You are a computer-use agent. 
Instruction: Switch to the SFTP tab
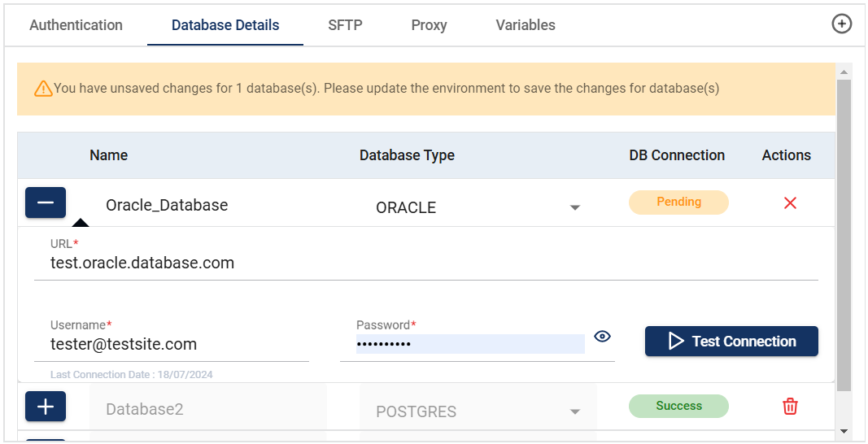pos(345,25)
